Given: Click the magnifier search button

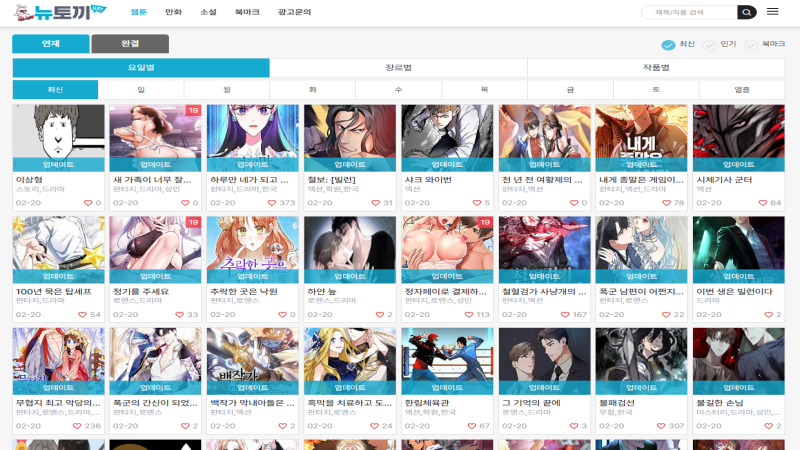Looking at the screenshot, I should coord(747,12).
